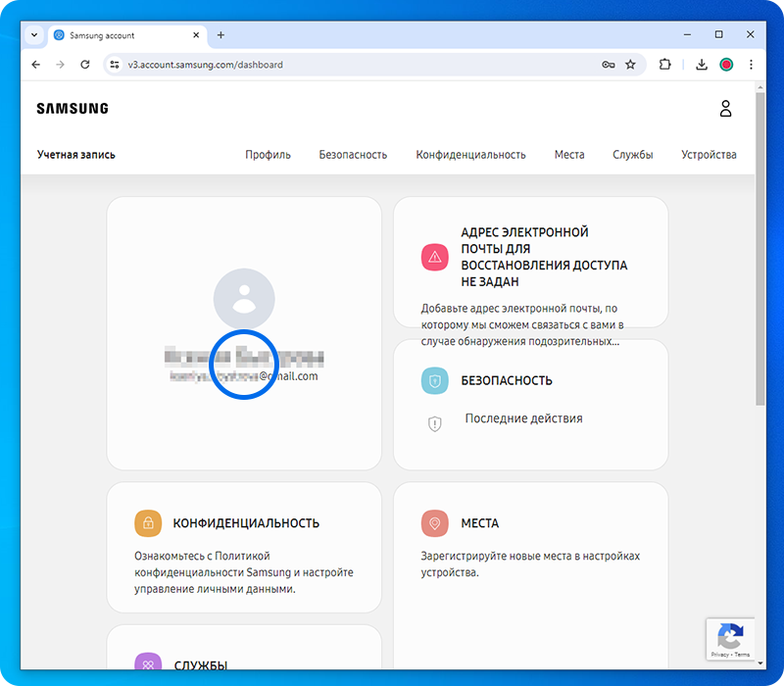Go forward to the next page

click(x=60, y=65)
